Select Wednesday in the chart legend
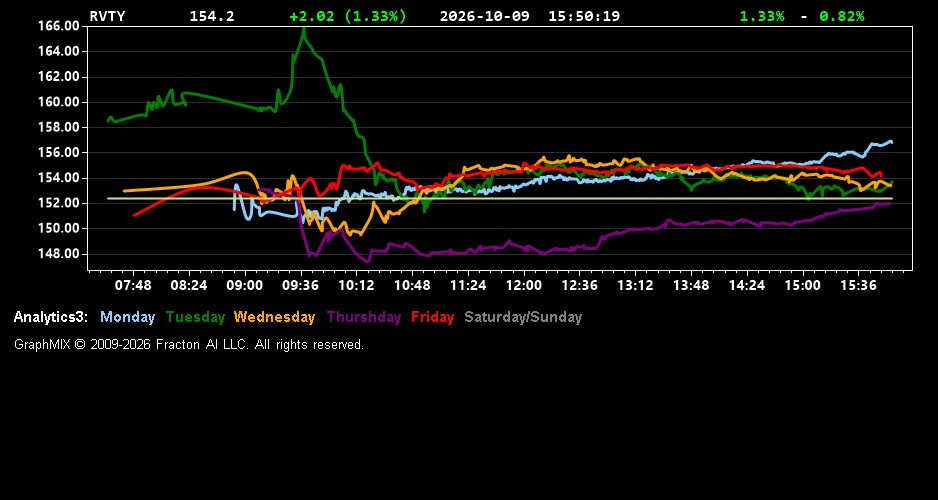This screenshot has width=938, height=500. point(275,318)
